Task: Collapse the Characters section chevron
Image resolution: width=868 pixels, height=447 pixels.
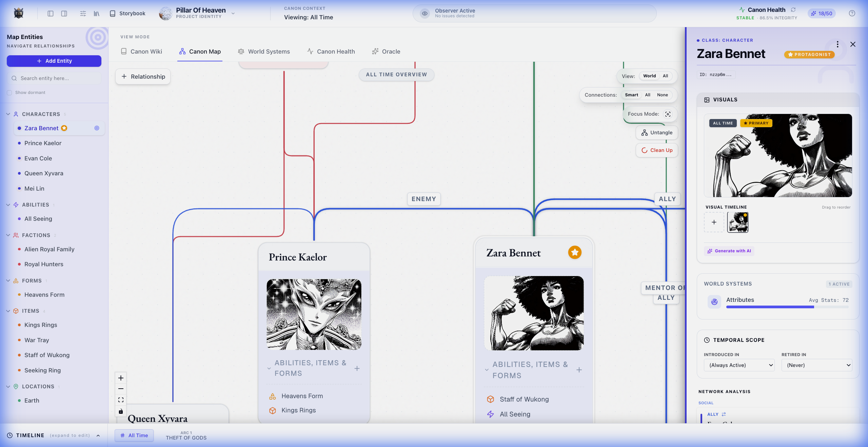Action: (8, 114)
